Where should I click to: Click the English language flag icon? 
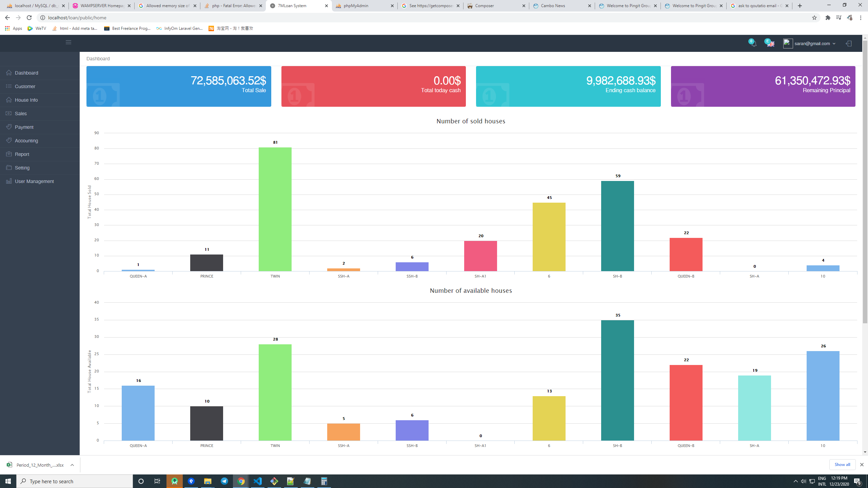[770, 44]
